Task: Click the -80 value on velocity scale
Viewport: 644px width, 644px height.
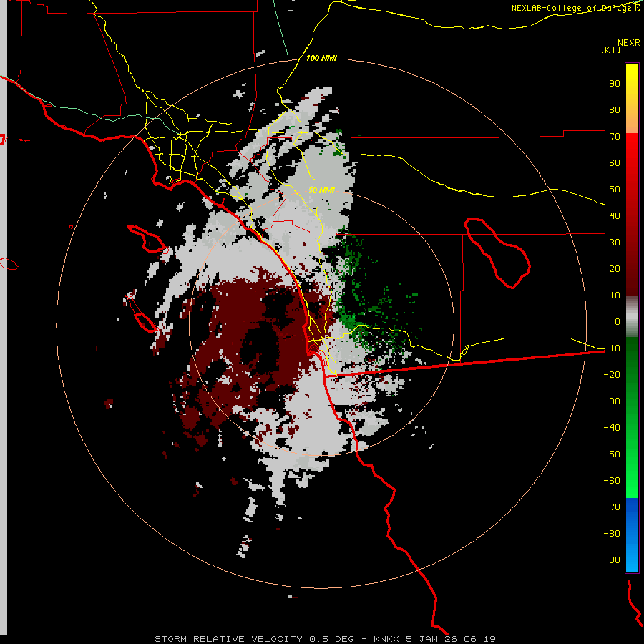Action: coord(612,534)
